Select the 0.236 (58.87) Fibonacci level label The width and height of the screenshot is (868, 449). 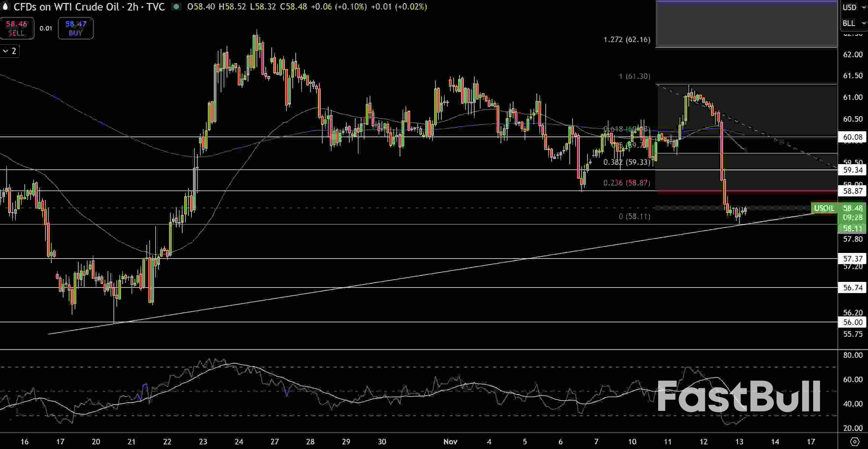(627, 183)
